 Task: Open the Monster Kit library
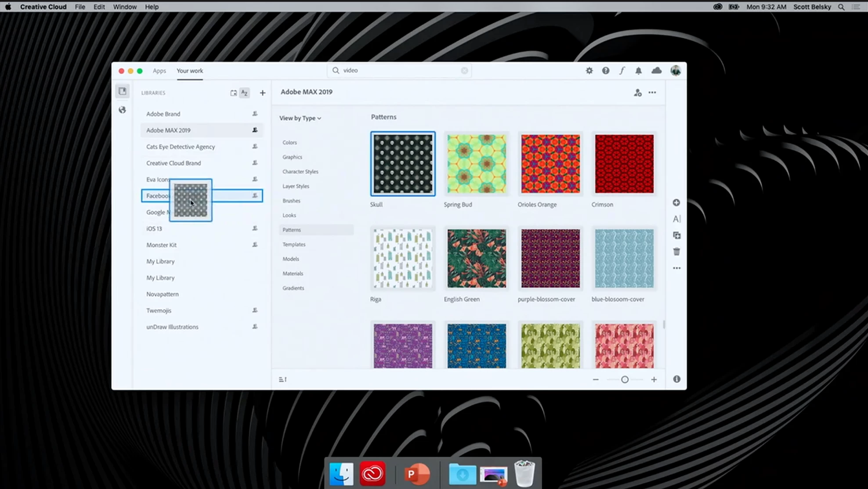pos(161,245)
